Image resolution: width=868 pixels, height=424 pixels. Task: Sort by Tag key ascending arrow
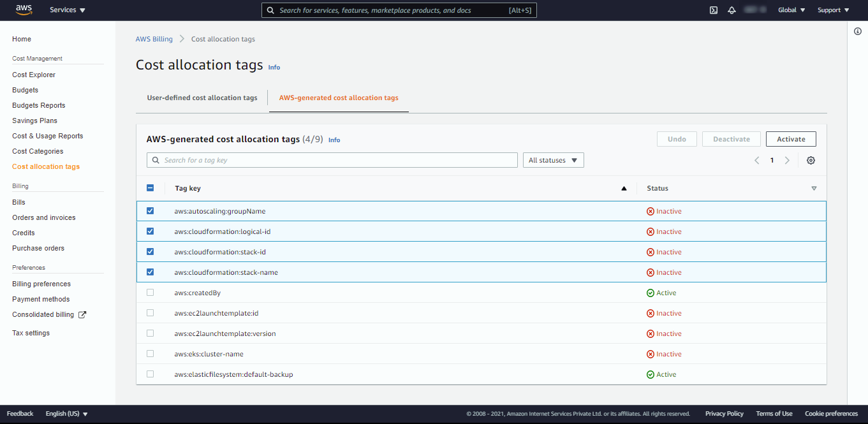click(x=624, y=189)
